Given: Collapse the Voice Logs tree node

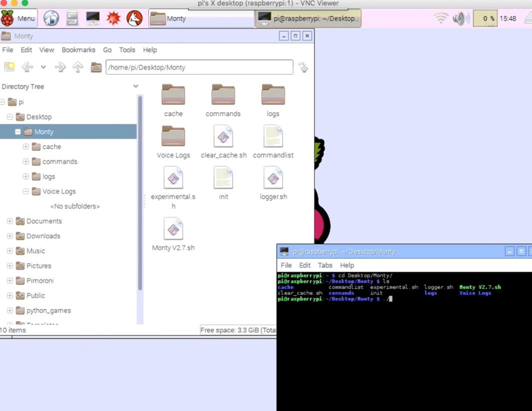Looking at the screenshot, I should click(x=26, y=191).
